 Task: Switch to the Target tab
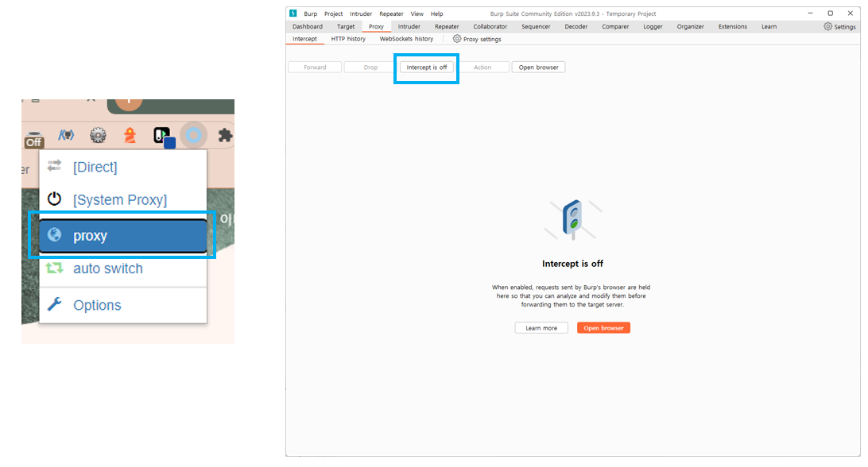click(x=346, y=26)
